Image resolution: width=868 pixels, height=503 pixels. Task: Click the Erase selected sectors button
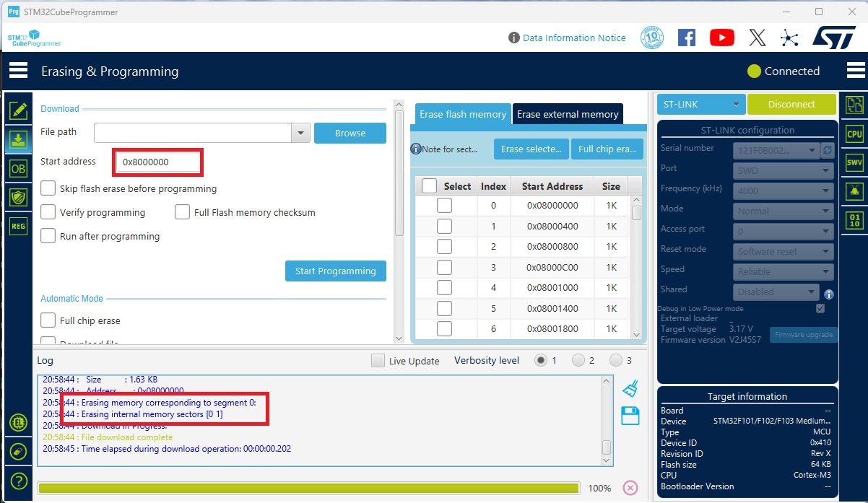coord(531,149)
